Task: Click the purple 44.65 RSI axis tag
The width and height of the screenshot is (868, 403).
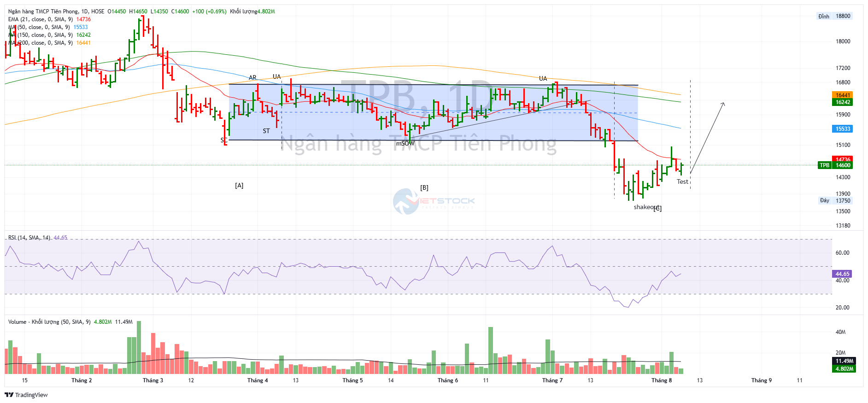Action: click(843, 274)
